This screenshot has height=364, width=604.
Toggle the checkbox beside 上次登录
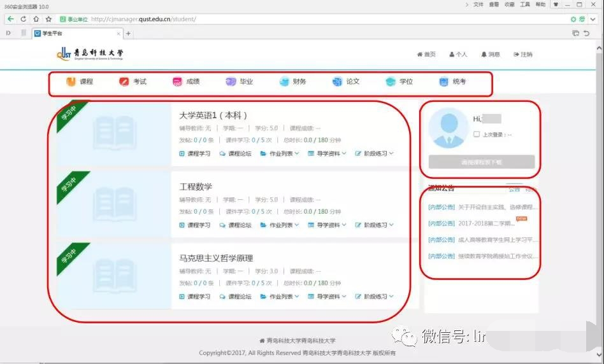pyautogui.click(x=477, y=134)
